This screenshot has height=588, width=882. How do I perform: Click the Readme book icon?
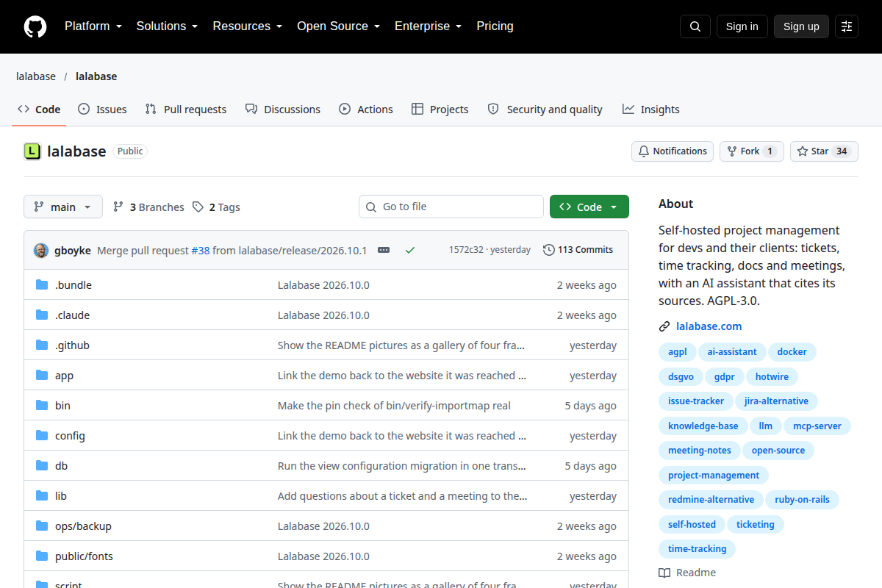click(x=664, y=573)
